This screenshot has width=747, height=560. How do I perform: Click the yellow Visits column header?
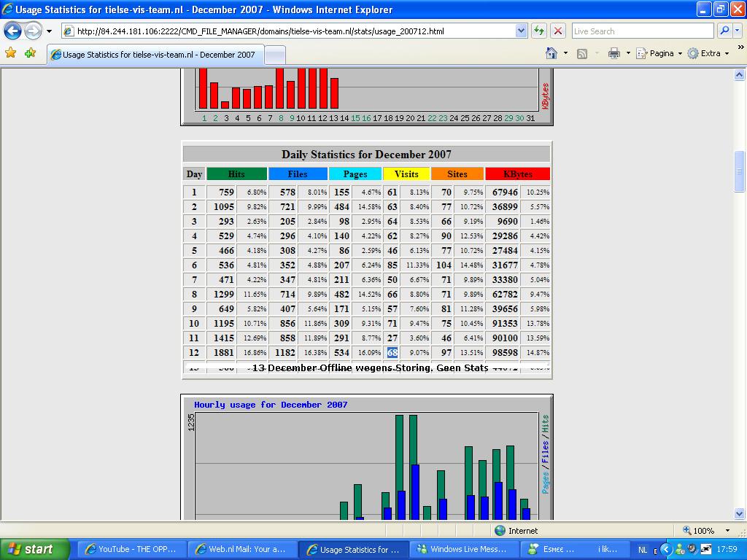406,174
